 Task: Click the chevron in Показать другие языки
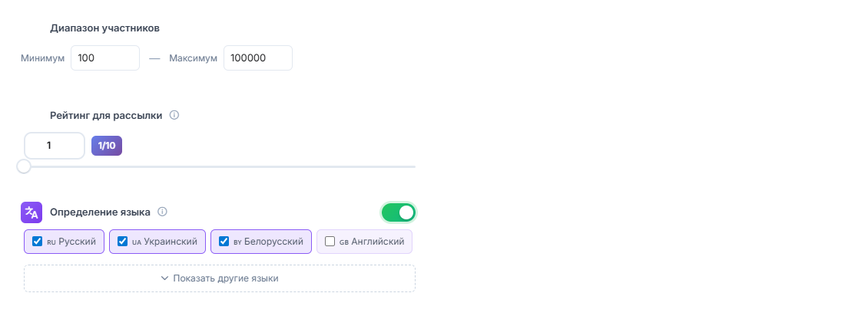[164, 278]
